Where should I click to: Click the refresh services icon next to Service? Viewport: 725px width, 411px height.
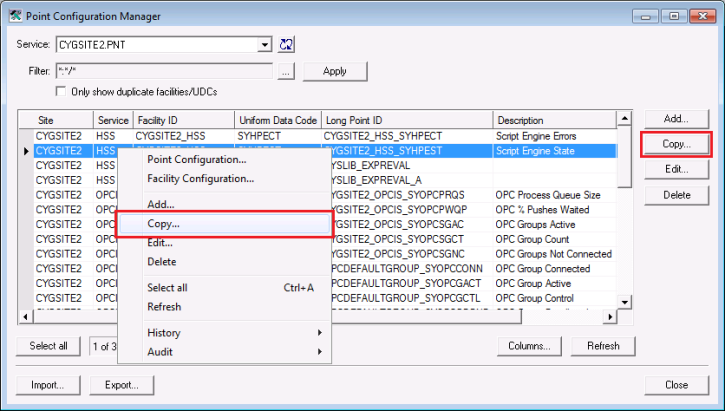click(286, 44)
